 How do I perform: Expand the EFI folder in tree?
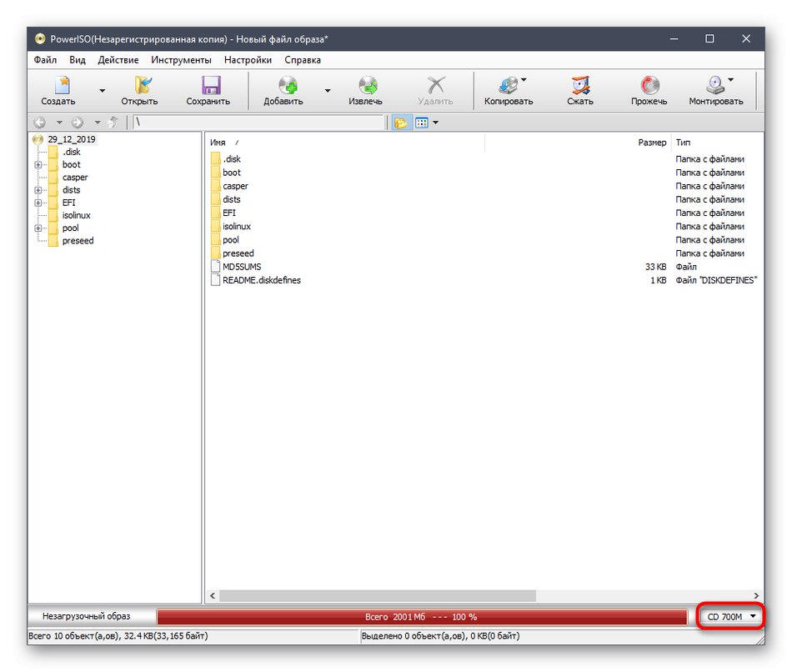38,203
